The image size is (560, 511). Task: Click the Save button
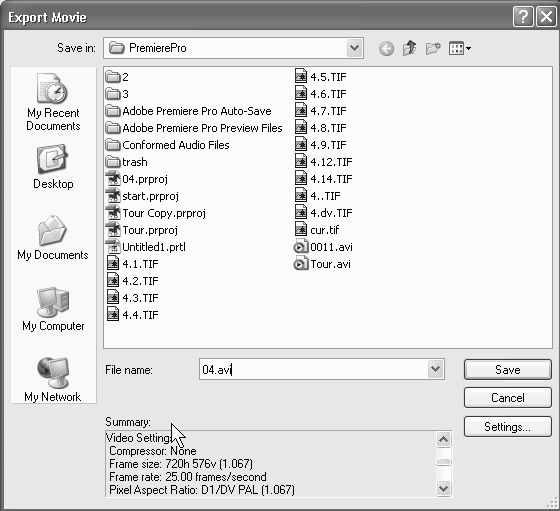coord(508,370)
